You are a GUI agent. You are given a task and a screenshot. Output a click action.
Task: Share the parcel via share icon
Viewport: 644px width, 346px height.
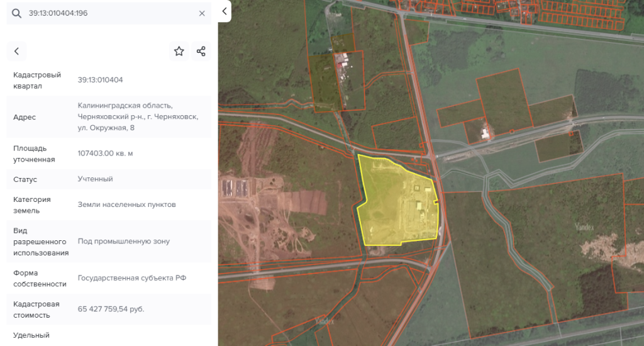[201, 52]
